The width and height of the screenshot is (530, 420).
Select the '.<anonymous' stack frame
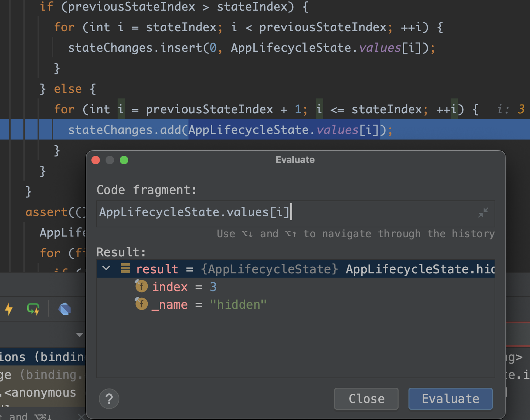[x=43, y=392]
